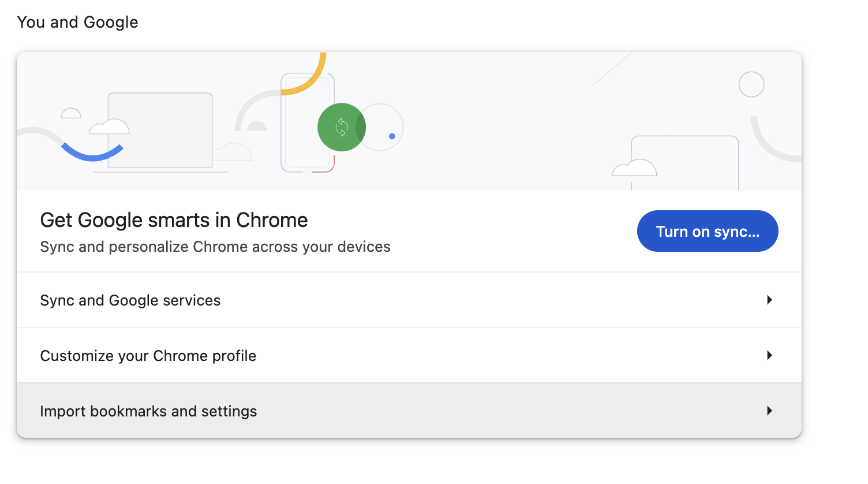This screenshot has height=484, width=868.
Task: Click the green sync icon in the banner
Action: pos(342,127)
